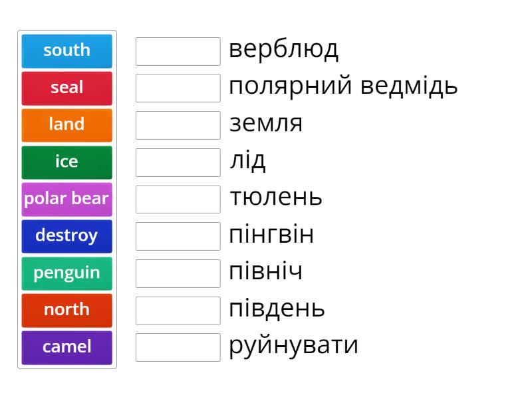Select the red-orange "north" tile

(66, 310)
